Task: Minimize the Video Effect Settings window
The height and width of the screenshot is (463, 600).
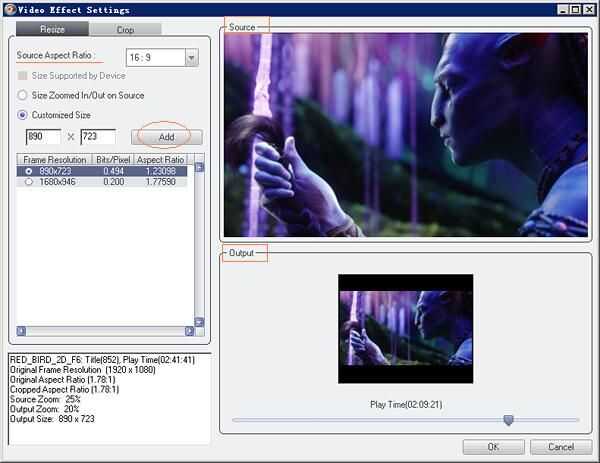Action: [562, 10]
